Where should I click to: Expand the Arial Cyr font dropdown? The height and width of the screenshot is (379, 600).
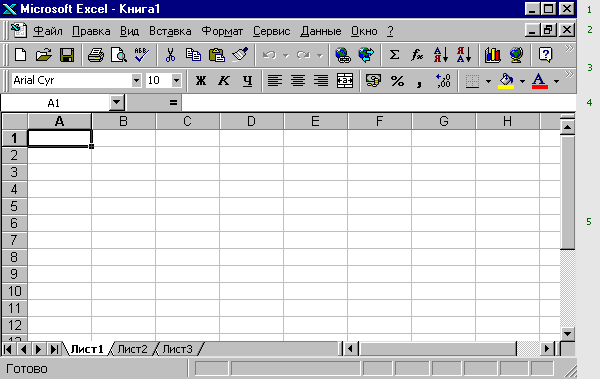(136, 80)
